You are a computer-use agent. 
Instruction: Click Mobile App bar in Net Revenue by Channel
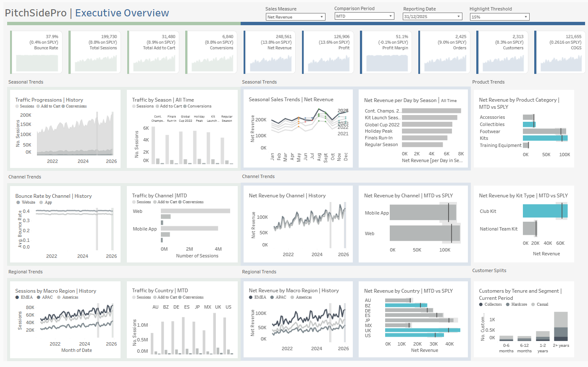click(423, 213)
